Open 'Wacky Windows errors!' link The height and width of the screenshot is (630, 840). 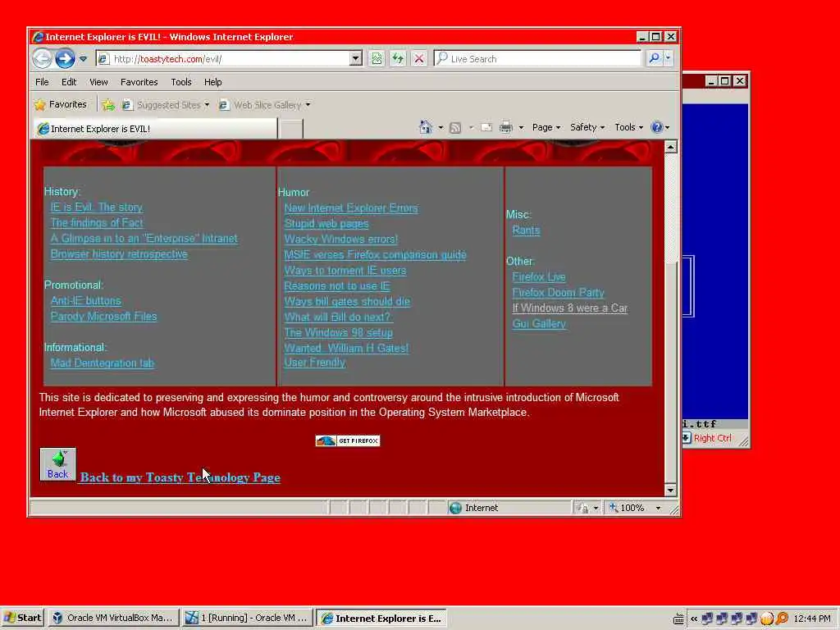tap(340, 239)
